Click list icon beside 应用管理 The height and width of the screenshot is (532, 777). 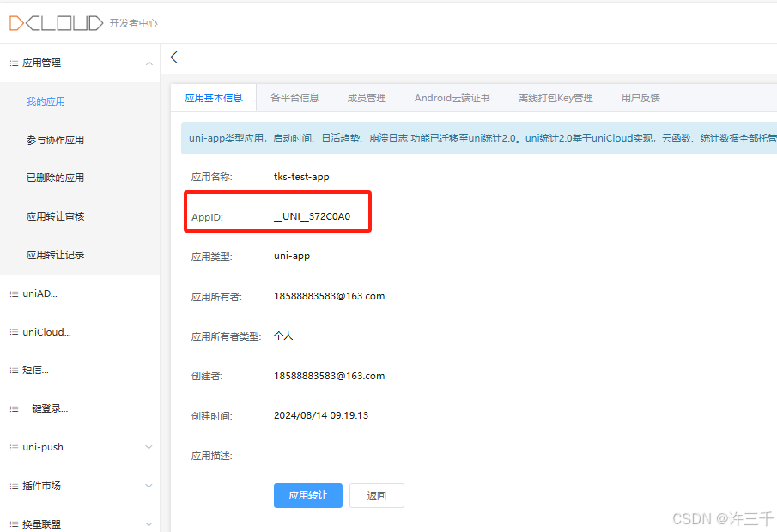14,63
